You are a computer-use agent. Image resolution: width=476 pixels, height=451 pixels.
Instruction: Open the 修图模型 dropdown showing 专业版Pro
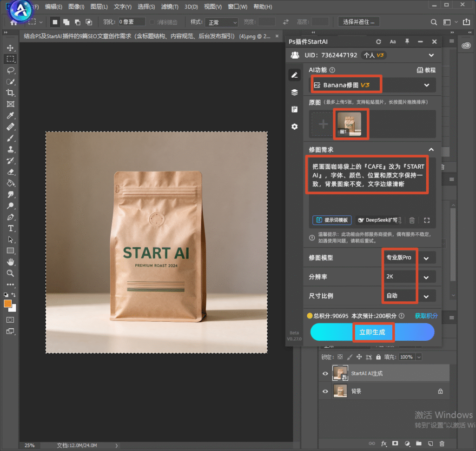pos(410,258)
